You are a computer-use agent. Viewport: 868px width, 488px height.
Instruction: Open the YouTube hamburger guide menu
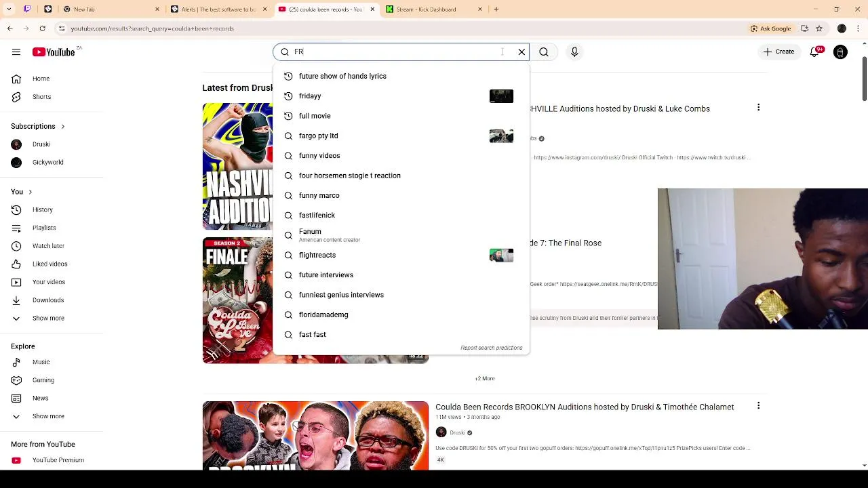pos(16,52)
